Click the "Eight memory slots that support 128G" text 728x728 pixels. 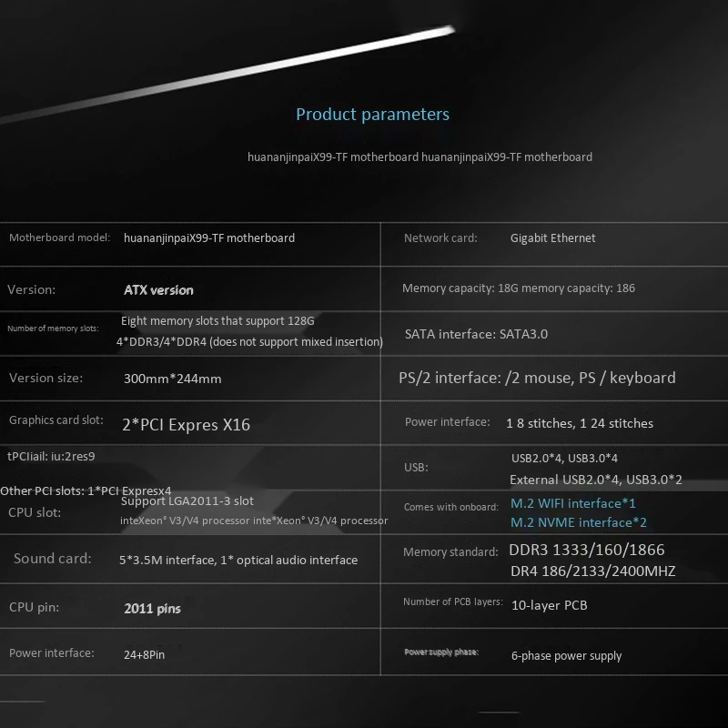[217, 321]
